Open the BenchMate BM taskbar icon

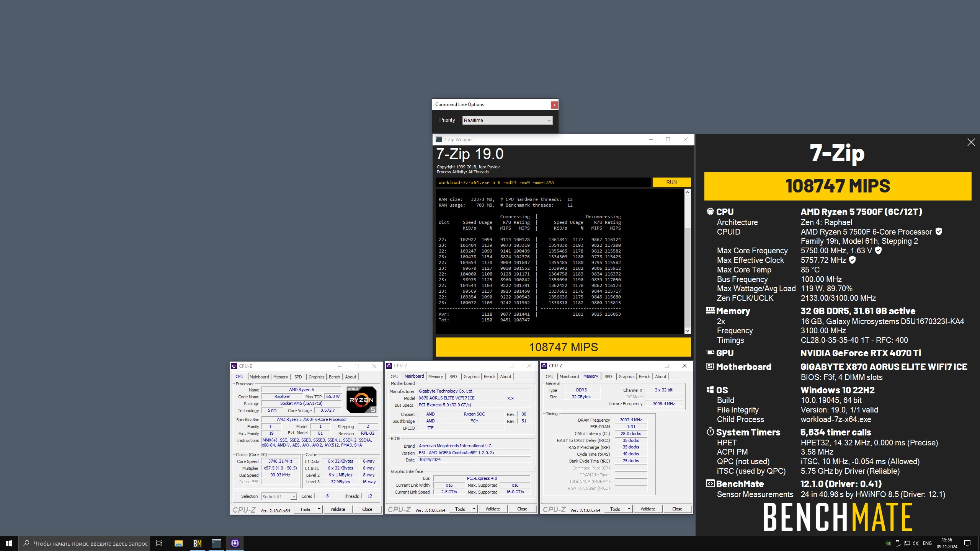pos(197,543)
